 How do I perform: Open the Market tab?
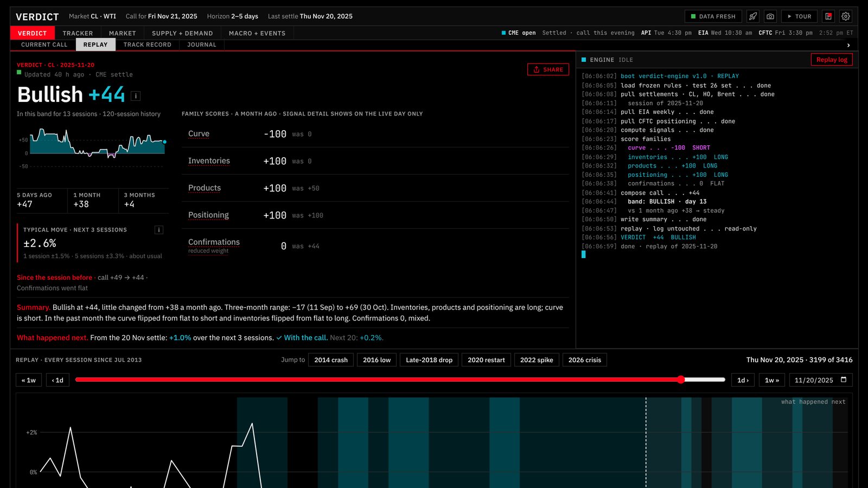(123, 33)
